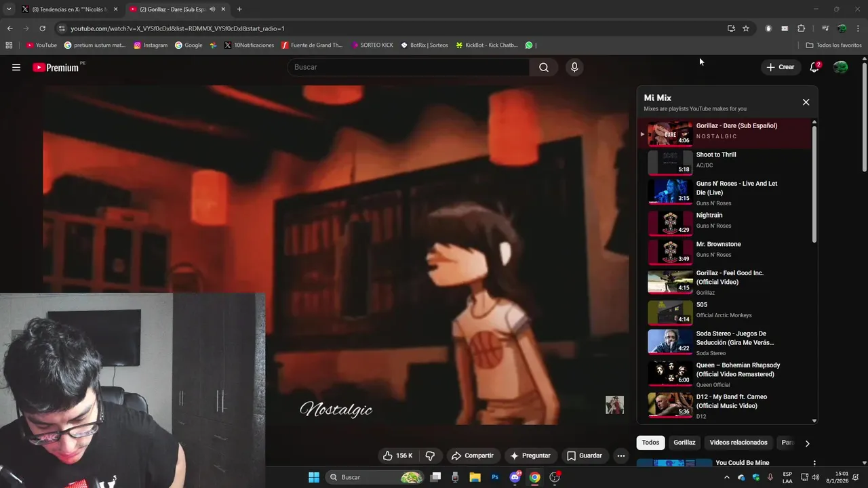Viewport: 868px width, 488px height.
Task: Show hidden system tray icons chevron
Action: coord(727,477)
